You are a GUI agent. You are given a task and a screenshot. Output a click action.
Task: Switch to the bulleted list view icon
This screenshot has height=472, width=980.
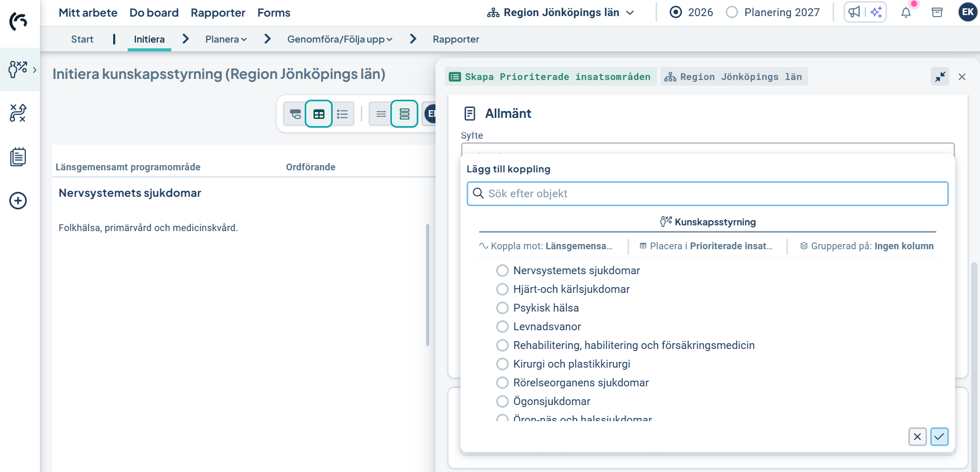343,114
